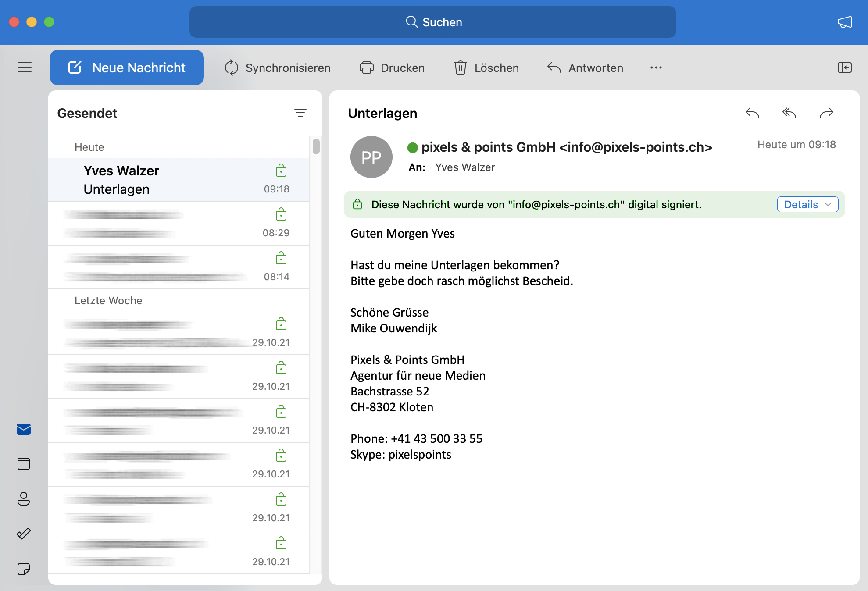Click the Heute group header

[89, 147]
